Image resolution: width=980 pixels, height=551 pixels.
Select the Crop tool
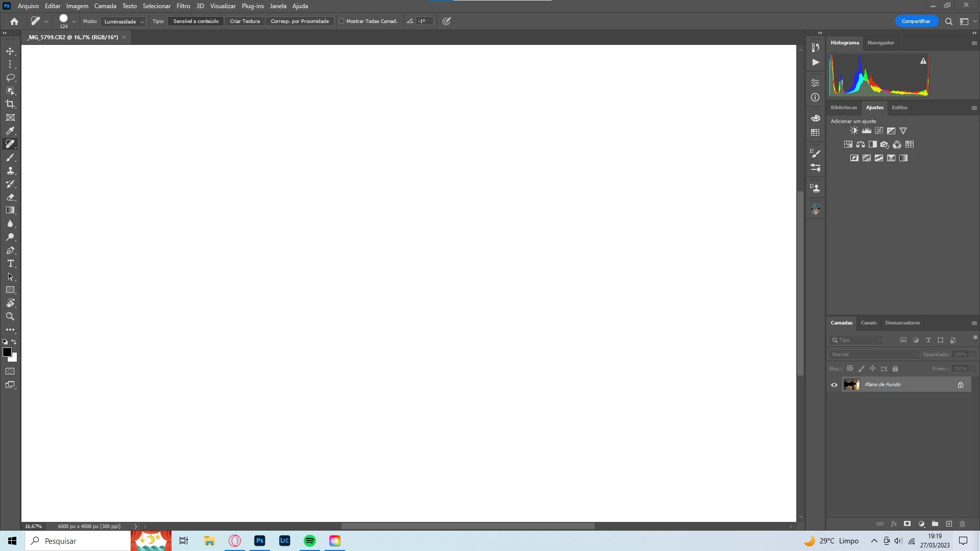click(10, 104)
